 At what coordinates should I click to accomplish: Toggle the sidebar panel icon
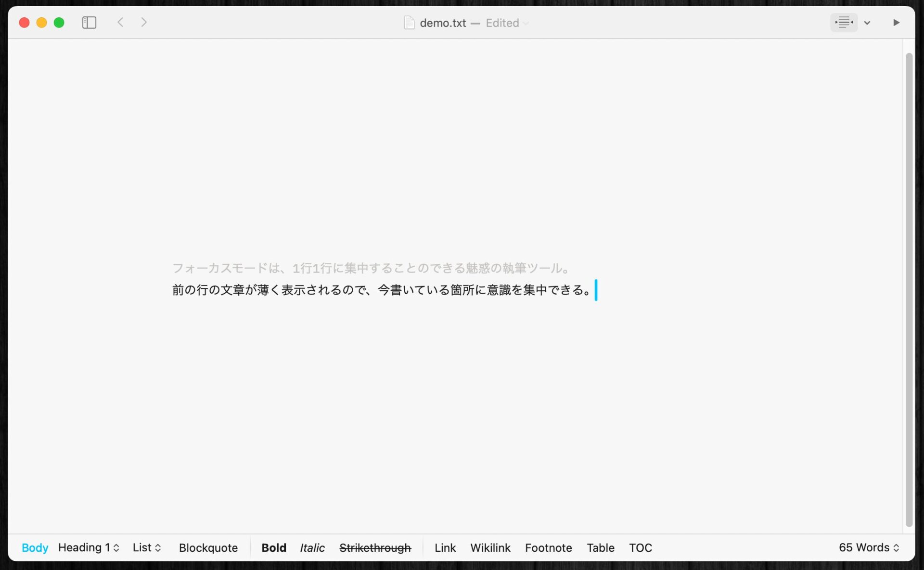[x=89, y=23]
